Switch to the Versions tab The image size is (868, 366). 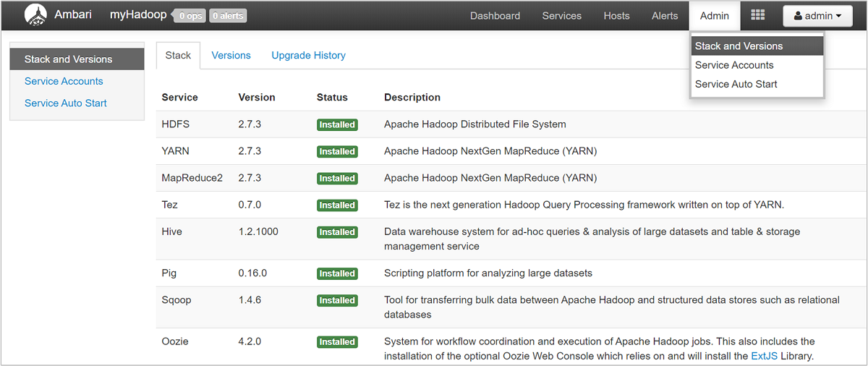click(x=231, y=55)
